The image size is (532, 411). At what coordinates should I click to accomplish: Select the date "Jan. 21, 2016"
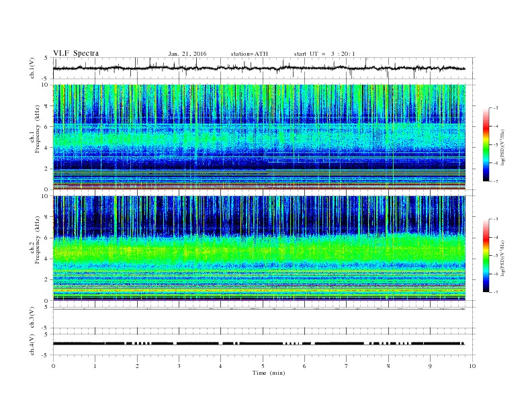click(x=187, y=54)
